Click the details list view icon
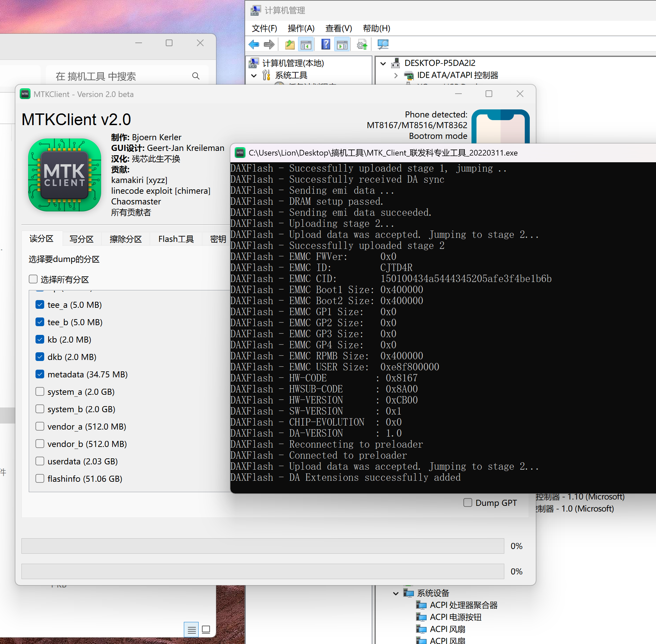Image resolution: width=656 pixels, height=644 pixels. [x=192, y=630]
